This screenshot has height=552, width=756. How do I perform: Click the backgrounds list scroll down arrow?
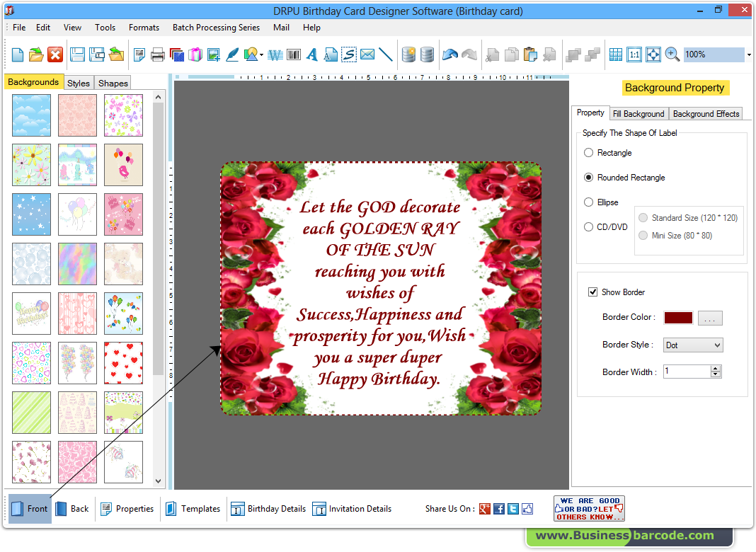point(158,481)
